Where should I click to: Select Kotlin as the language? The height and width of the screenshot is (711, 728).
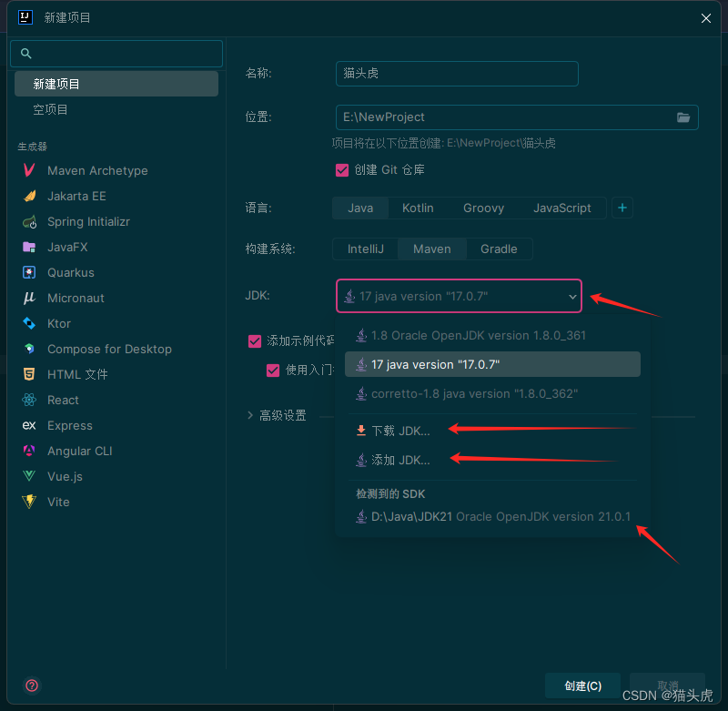(418, 208)
